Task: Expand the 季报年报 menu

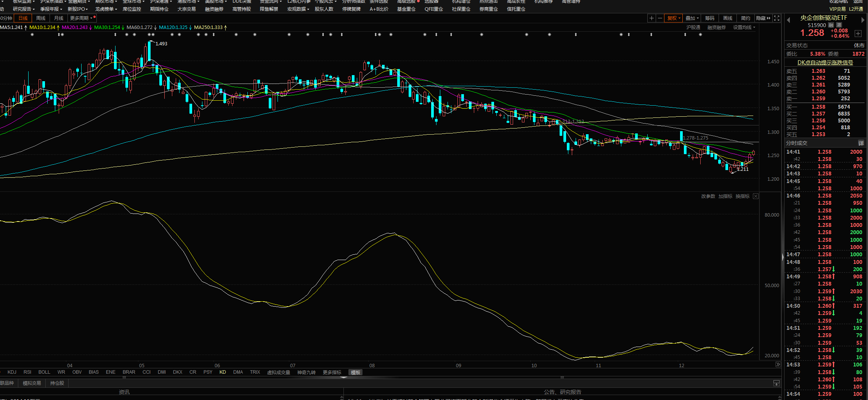Action: click(51, 9)
